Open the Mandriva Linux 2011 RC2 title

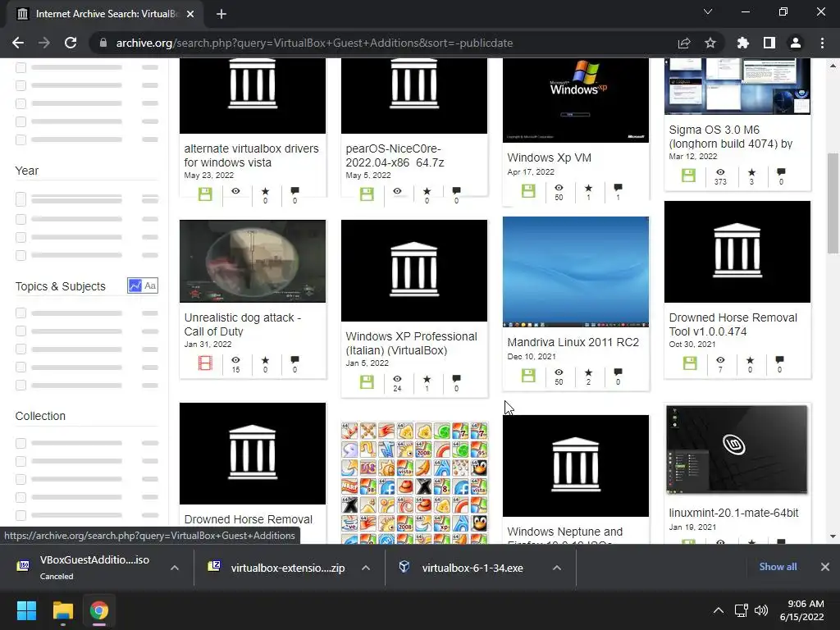[573, 342]
